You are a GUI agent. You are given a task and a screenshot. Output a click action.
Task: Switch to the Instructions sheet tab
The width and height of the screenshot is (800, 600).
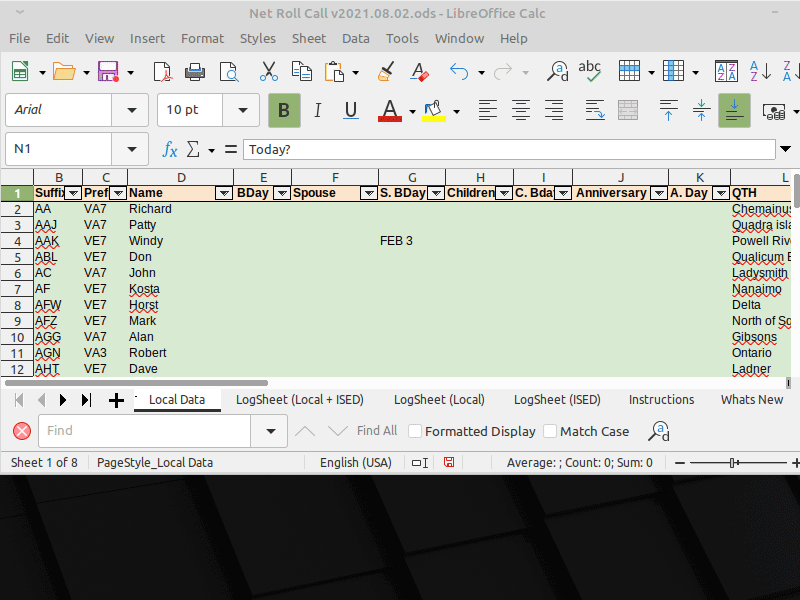click(661, 400)
